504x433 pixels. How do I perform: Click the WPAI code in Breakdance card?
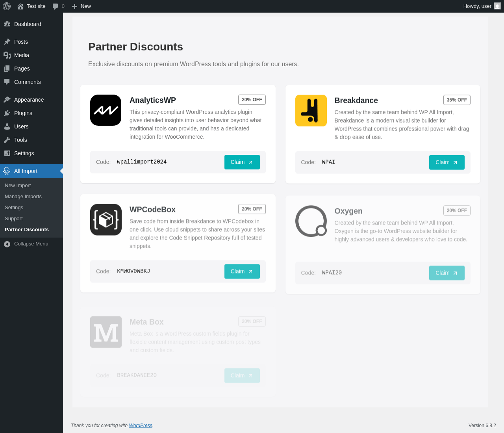(x=328, y=162)
